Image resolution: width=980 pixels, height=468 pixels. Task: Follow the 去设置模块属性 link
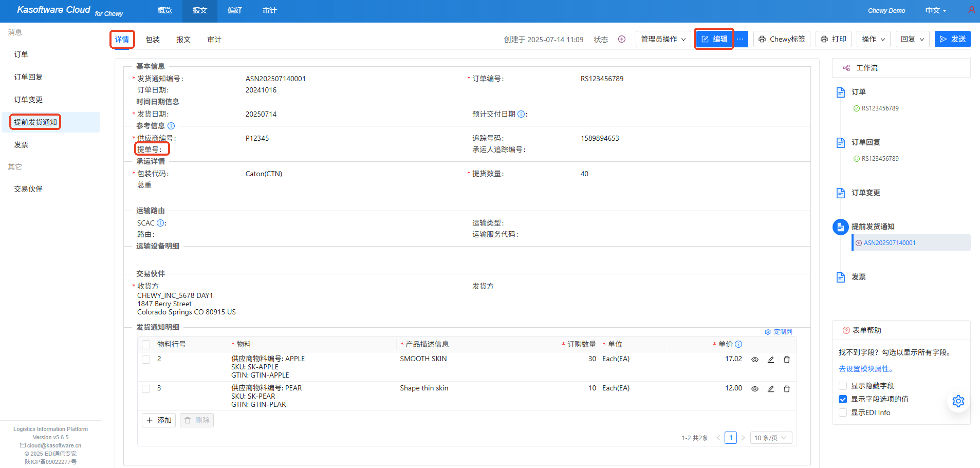point(866,369)
